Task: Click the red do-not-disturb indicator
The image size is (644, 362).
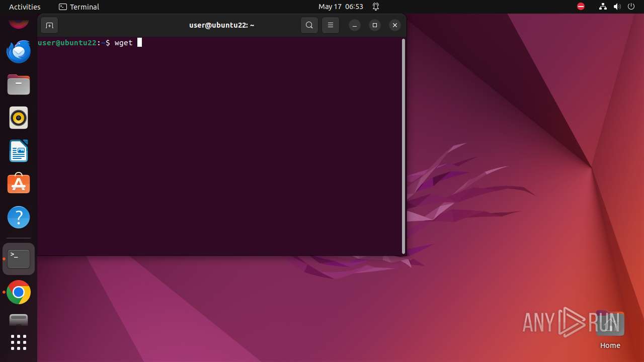Action: [581, 7]
